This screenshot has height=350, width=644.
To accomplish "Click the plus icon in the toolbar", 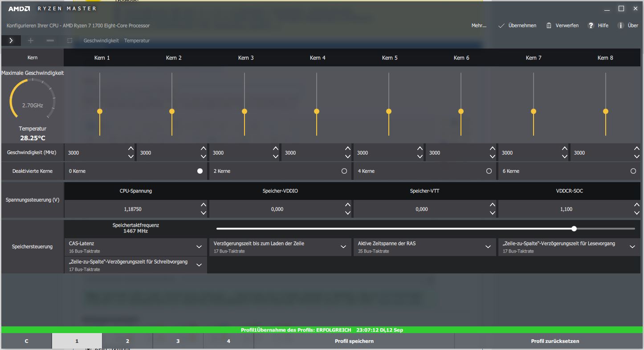I will coord(30,41).
